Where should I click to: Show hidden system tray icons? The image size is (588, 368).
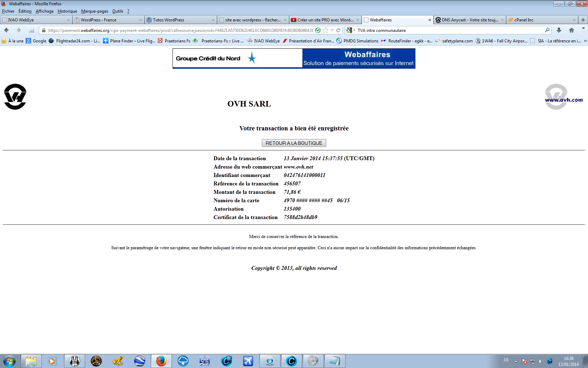tap(516, 361)
